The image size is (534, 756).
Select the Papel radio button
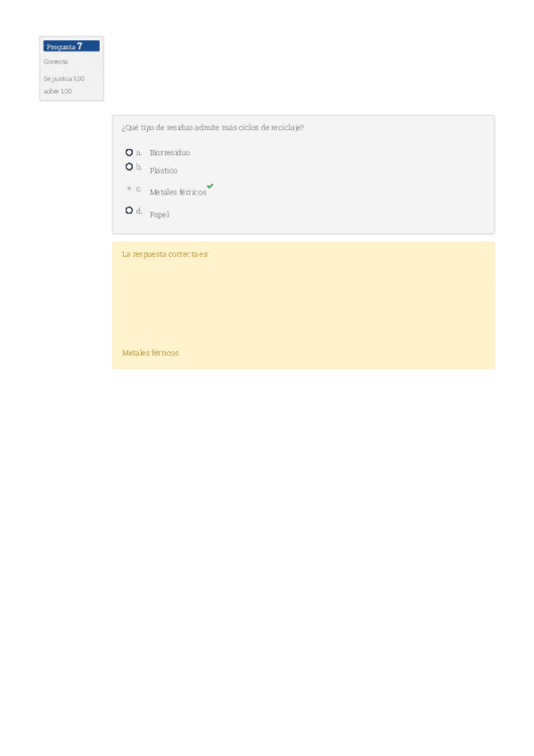coord(129,210)
